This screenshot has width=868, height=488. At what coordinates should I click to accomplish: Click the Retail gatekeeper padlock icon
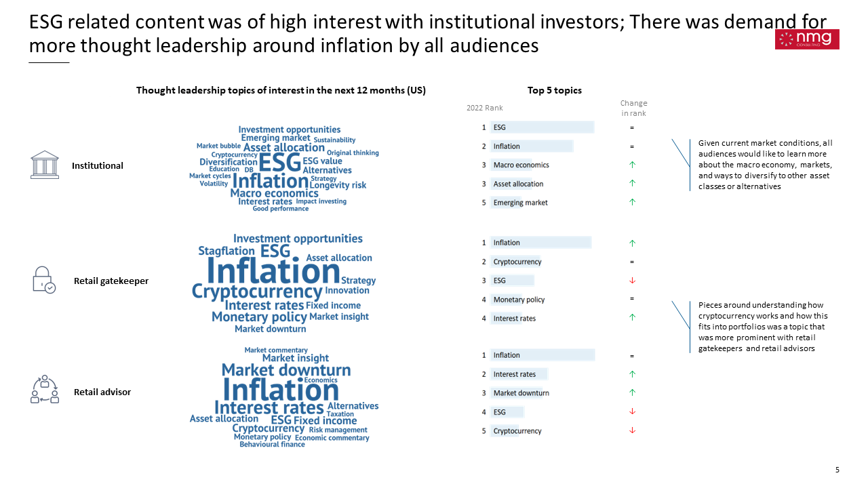[43, 279]
